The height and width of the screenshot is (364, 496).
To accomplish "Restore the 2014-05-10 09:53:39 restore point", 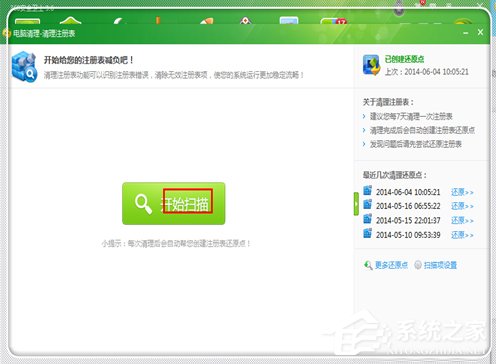I will click(462, 235).
